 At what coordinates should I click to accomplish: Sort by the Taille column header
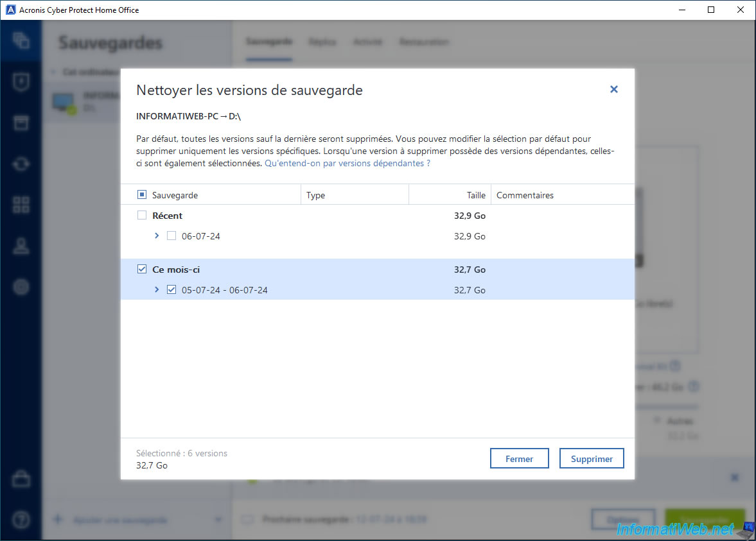[x=475, y=195]
